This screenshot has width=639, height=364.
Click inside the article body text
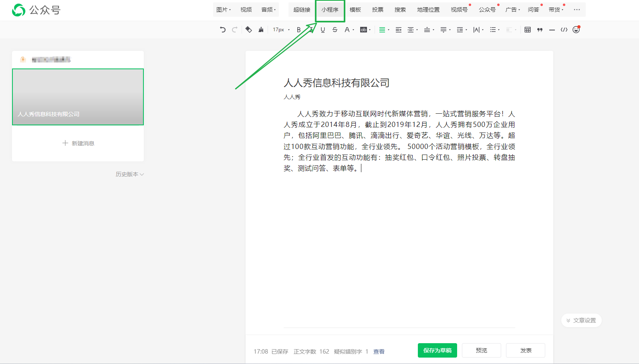(x=399, y=141)
